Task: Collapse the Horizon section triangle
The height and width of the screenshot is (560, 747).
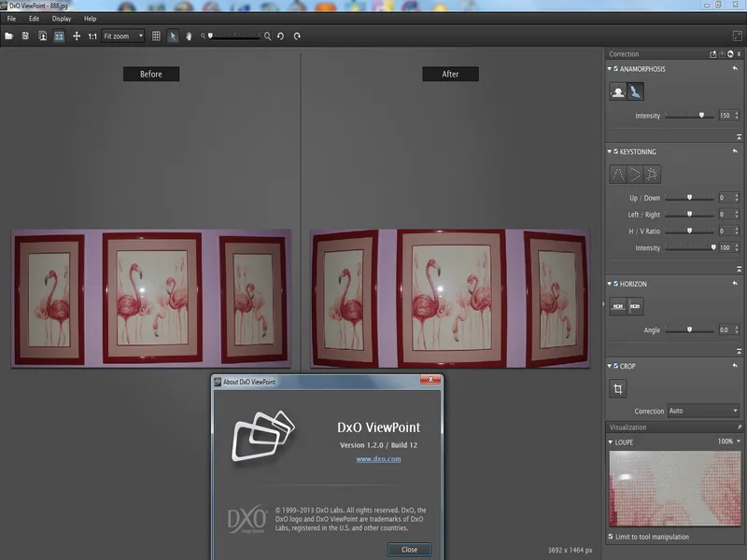Action: coord(610,284)
